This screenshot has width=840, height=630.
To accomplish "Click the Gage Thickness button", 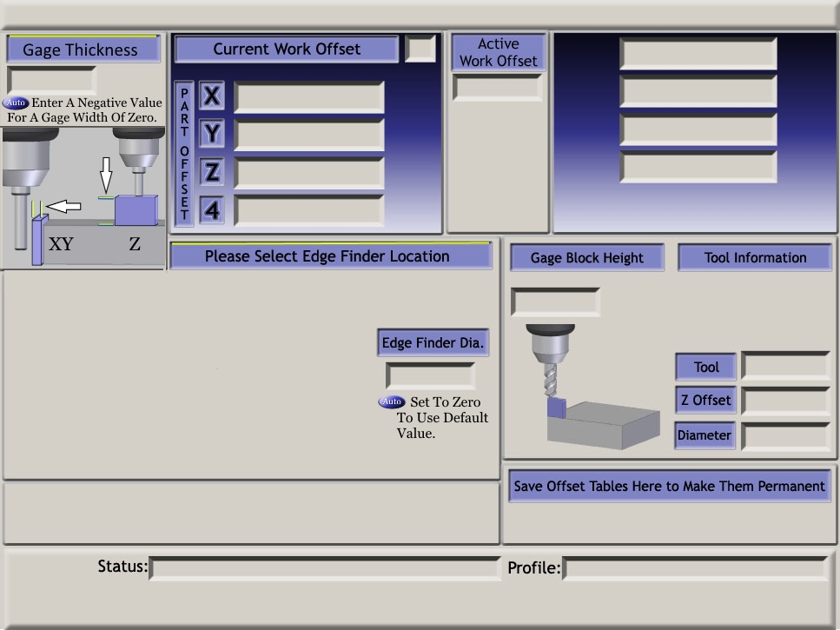I will pos(83,50).
